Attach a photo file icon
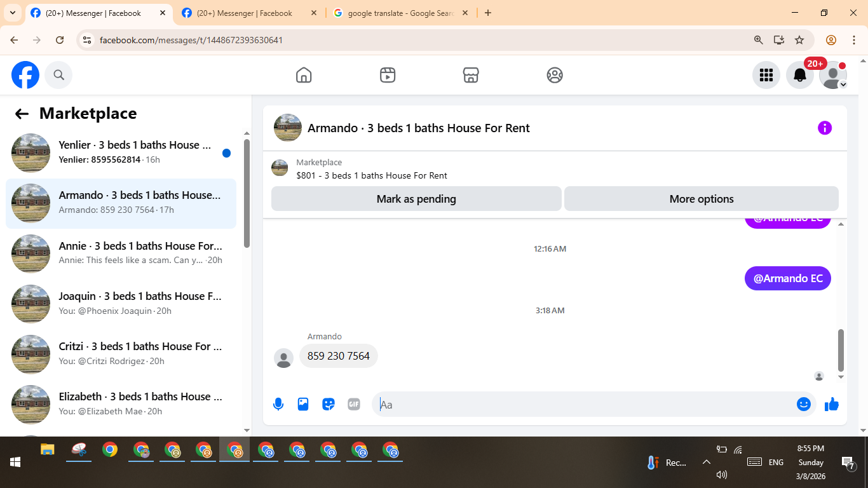868x488 pixels. (x=303, y=404)
